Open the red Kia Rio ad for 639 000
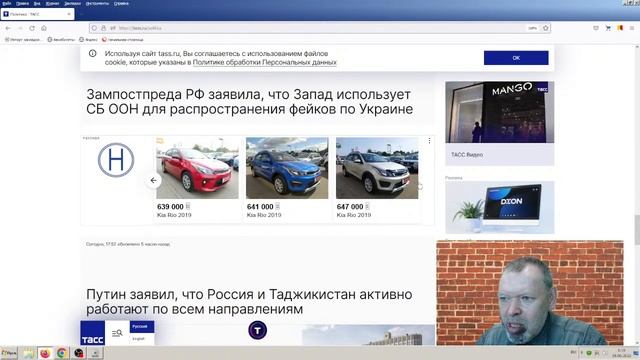 click(x=197, y=179)
